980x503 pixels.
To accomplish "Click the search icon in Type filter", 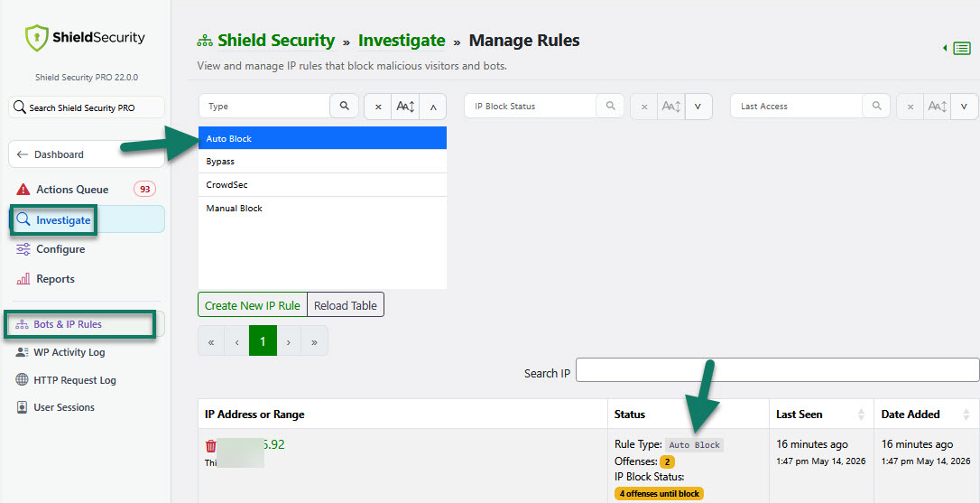I will [x=345, y=107].
